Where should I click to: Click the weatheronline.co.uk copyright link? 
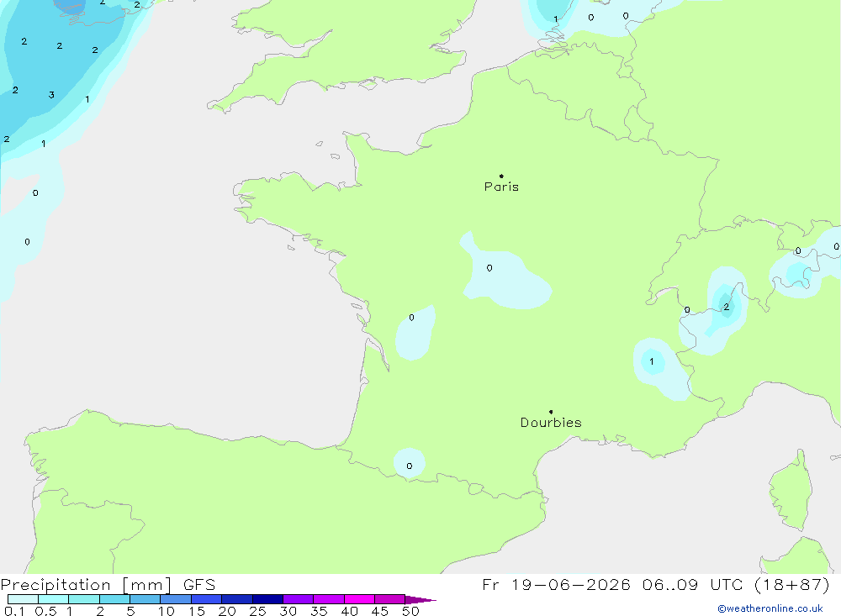coord(770,608)
